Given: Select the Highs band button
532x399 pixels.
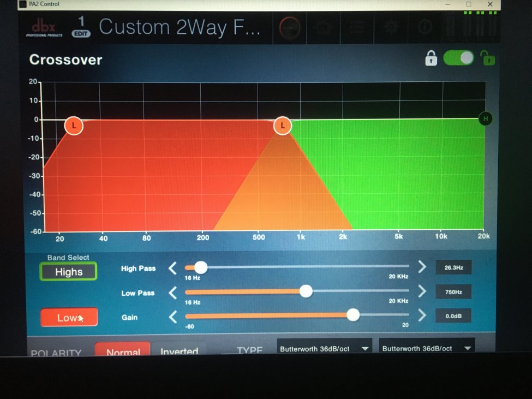Looking at the screenshot, I should [69, 272].
